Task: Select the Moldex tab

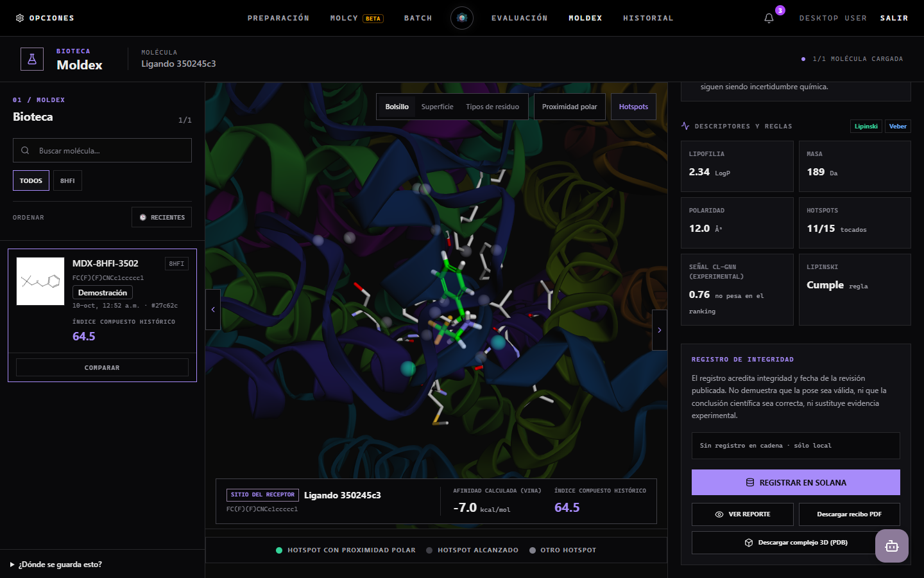Action: point(585,18)
